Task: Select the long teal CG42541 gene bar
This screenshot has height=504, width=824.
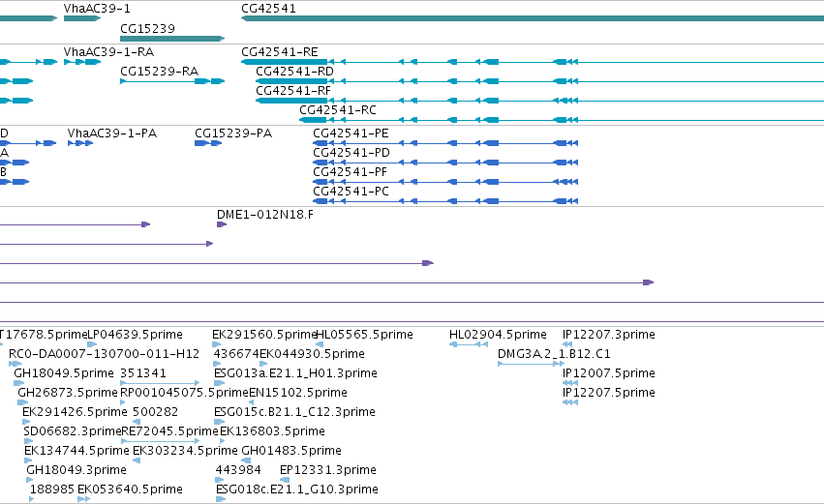Action: (533, 18)
